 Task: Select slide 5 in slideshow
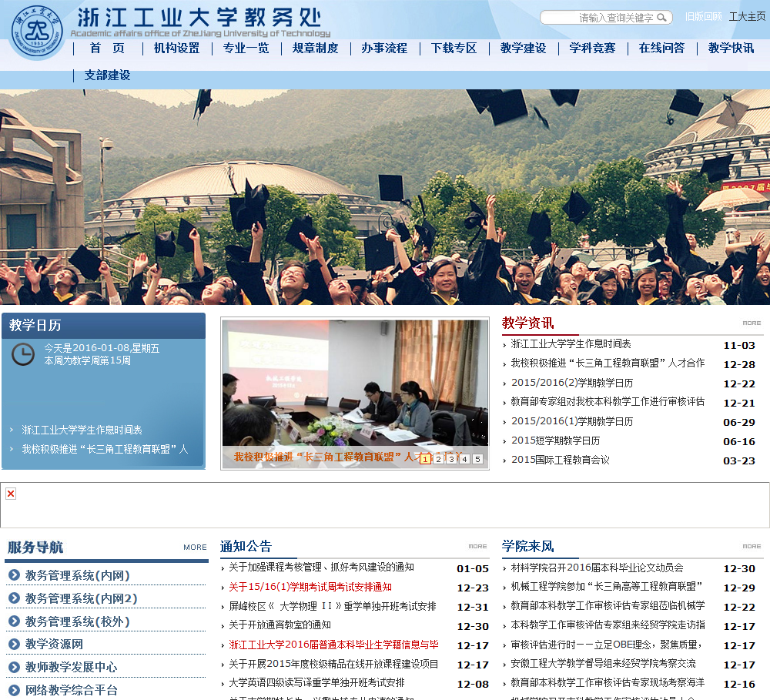[477, 459]
